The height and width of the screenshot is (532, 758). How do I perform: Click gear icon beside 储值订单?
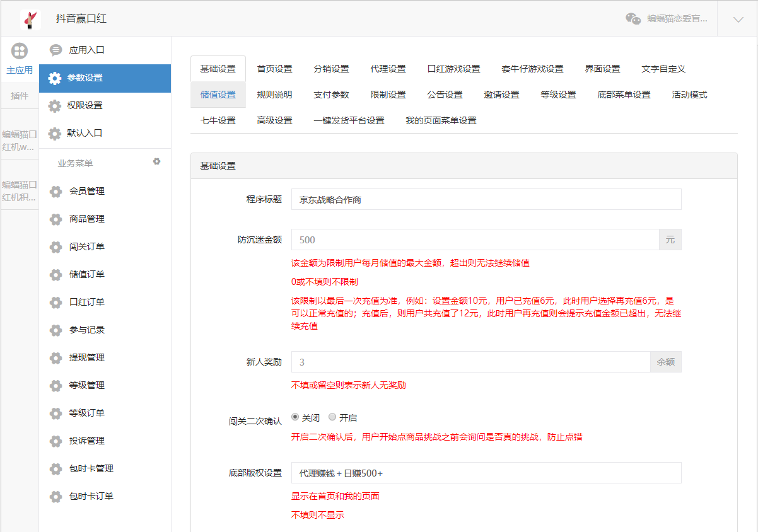point(56,275)
